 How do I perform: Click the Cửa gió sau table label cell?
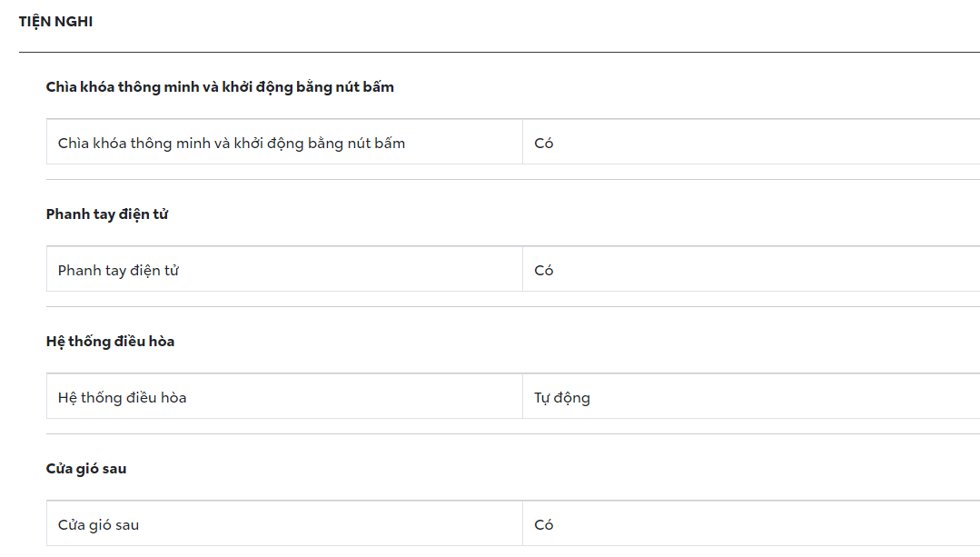(x=98, y=525)
